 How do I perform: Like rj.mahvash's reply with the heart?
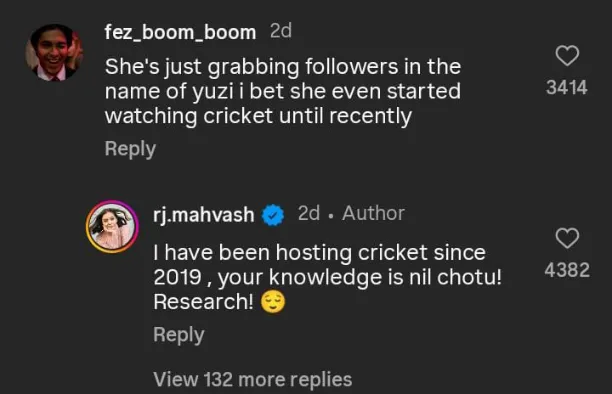coord(567,238)
